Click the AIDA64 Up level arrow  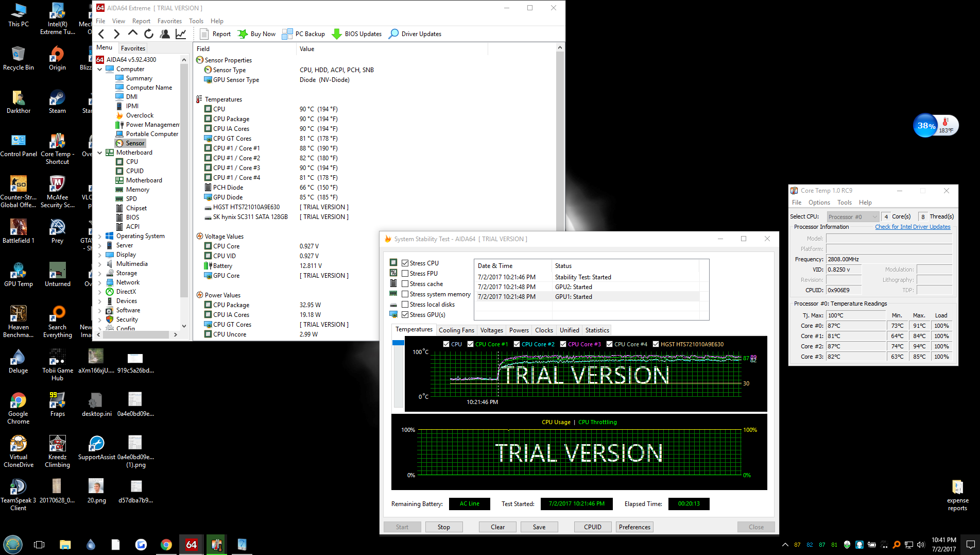pos(133,33)
